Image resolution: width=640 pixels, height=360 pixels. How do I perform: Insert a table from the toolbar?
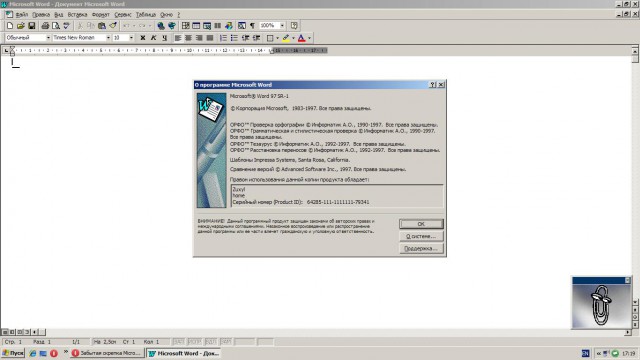coord(196,26)
